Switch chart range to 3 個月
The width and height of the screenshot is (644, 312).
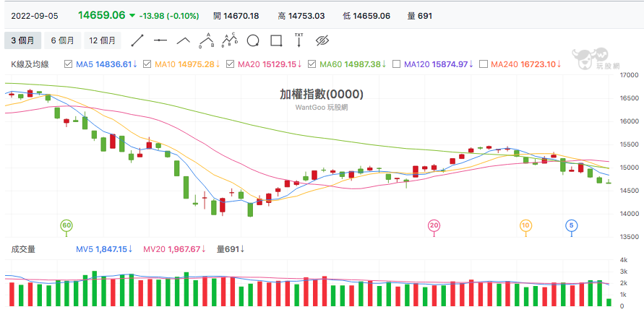(22, 40)
